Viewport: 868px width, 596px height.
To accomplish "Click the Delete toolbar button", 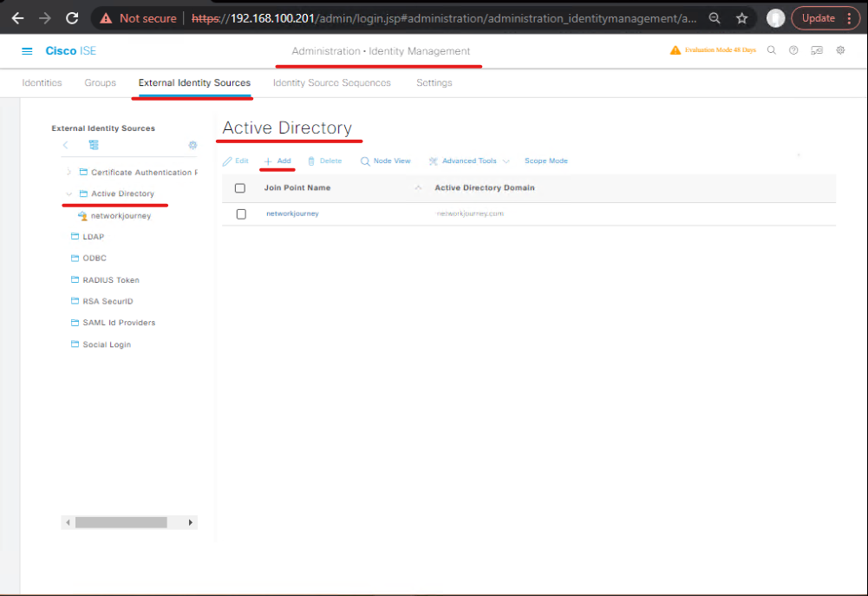I will (x=325, y=160).
